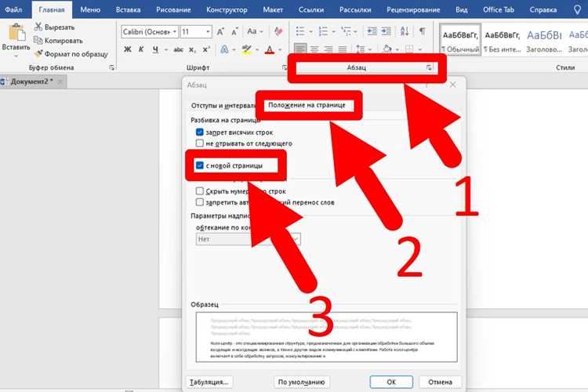Justify text alignment
The image size is (588, 392).
pos(342,49)
